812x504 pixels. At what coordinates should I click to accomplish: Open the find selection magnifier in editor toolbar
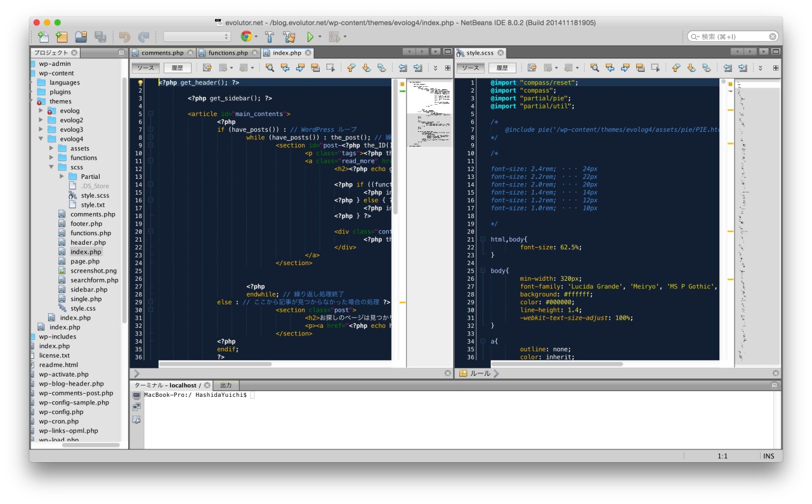[x=269, y=67]
